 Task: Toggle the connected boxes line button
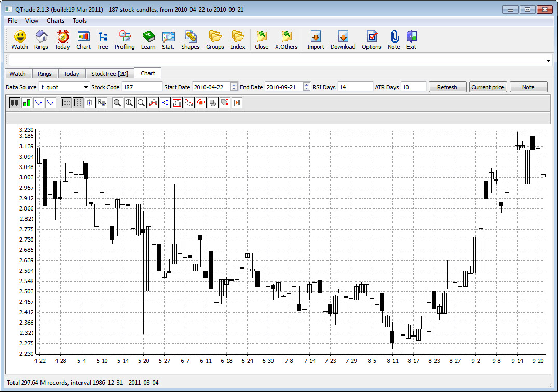click(x=102, y=103)
